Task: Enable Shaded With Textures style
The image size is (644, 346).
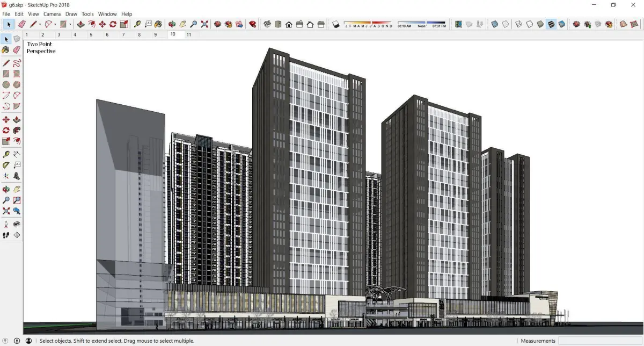Action: point(551,24)
